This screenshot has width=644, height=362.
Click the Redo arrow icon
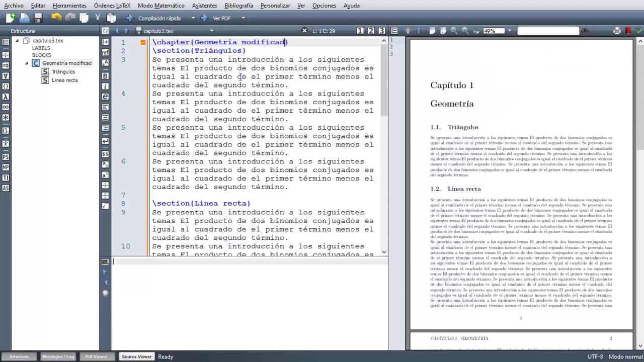coord(70,18)
